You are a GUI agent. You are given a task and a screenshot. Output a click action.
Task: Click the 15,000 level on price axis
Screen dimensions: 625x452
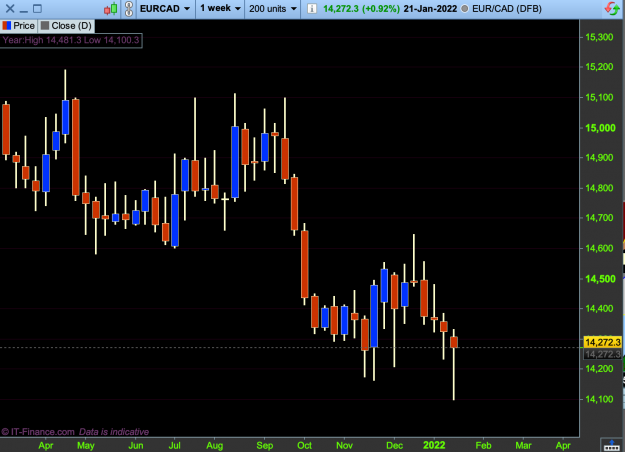click(600, 128)
